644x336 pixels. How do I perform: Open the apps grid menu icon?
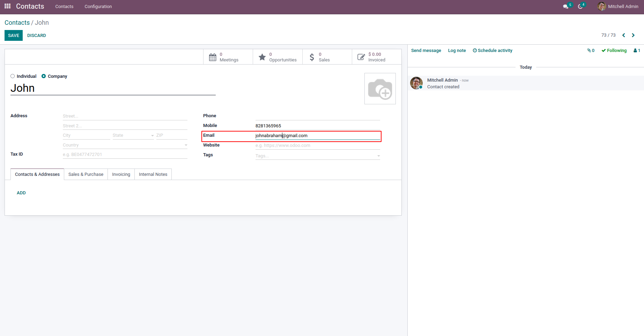point(7,6)
